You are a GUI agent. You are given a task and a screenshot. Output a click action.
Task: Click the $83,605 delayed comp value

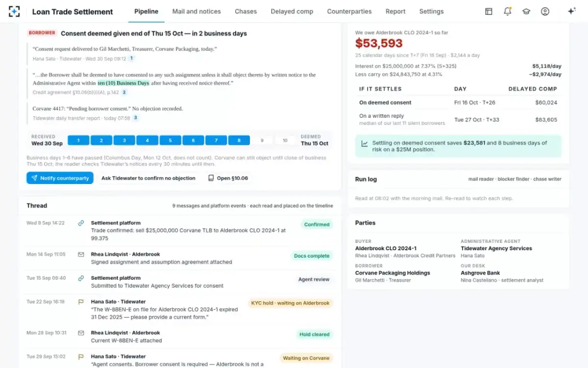click(x=546, y=120)
